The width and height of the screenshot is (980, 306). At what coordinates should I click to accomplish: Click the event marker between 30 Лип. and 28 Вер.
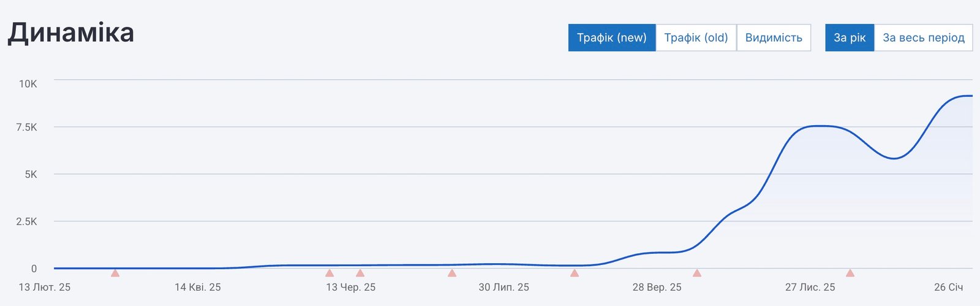(x=575, y=273)
